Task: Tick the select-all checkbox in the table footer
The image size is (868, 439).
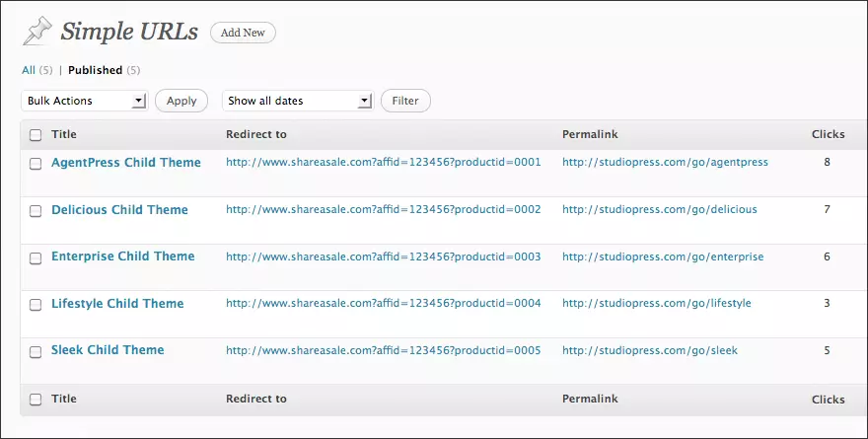Action: [x=36, y=400]
